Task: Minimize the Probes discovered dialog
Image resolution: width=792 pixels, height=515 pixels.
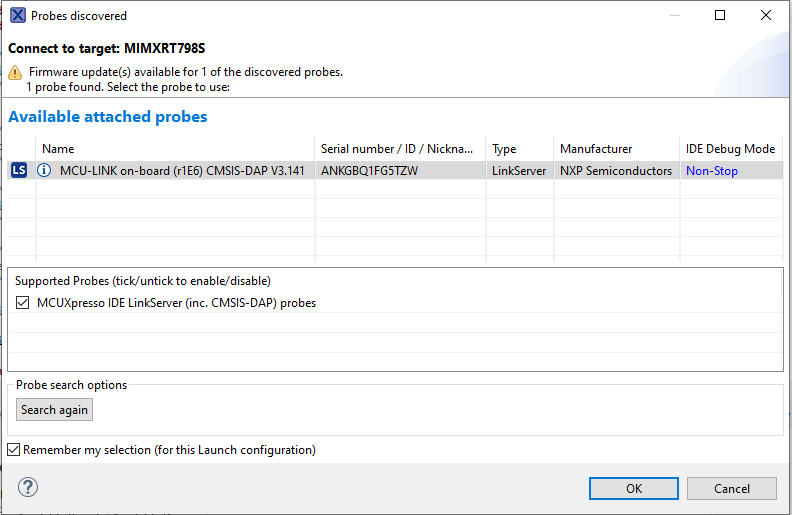Action: click(674, 16)
